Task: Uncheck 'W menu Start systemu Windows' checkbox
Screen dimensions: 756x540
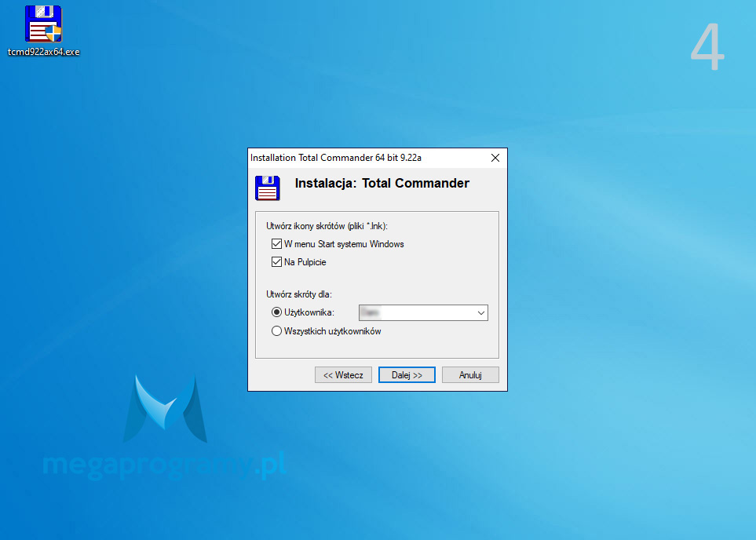Action: click(276, 244)
